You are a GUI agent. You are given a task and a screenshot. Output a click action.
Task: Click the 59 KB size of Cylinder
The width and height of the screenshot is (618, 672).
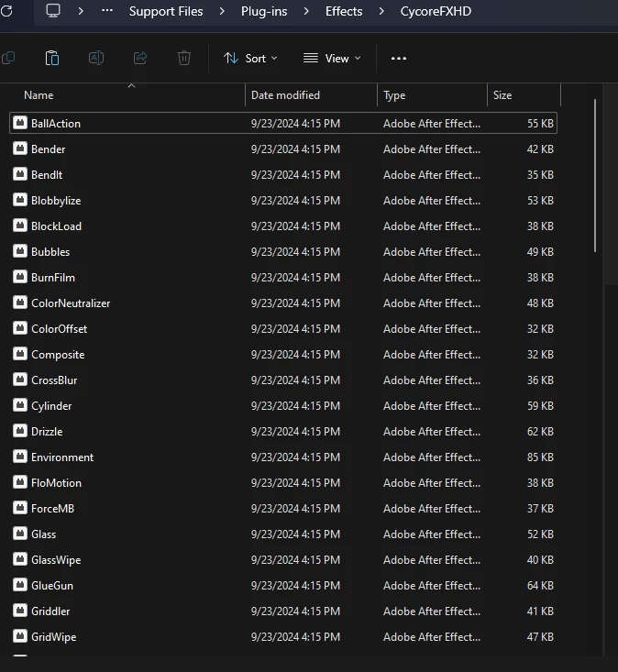tap(540, 406)
